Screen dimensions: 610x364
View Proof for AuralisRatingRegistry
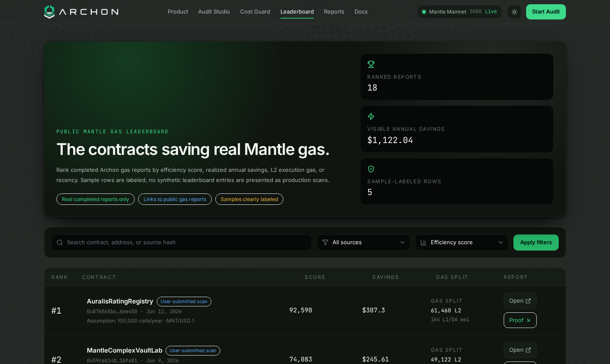(520, 320)
